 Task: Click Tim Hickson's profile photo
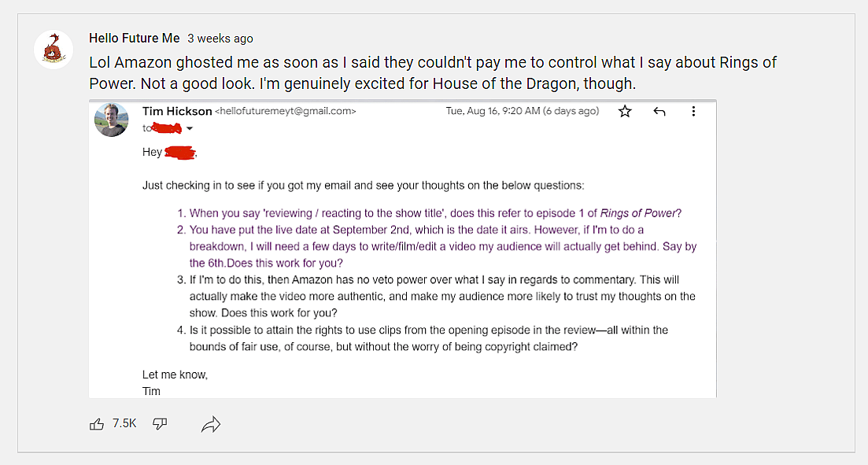click(111, 120)
